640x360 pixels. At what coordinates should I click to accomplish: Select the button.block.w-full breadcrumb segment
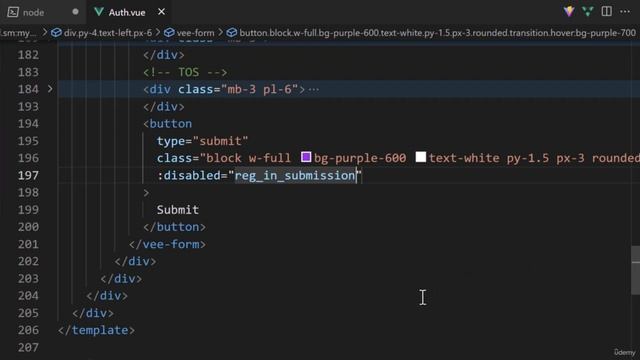click(437, 33)
